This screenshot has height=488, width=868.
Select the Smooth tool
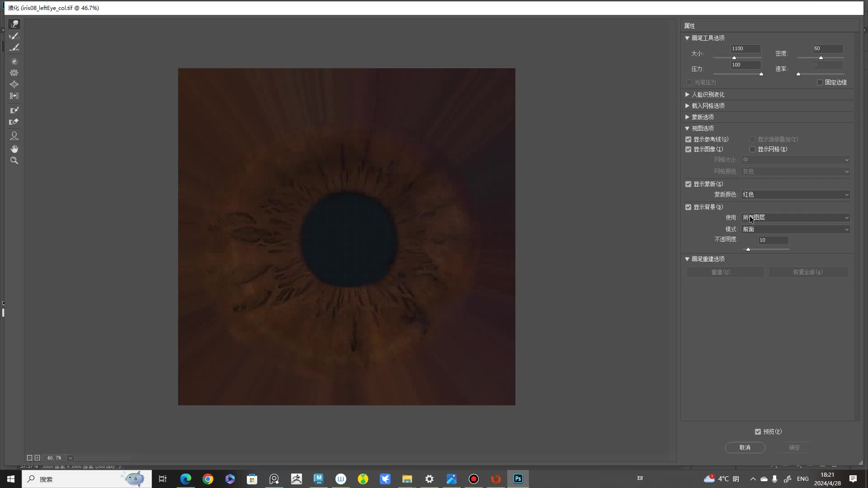[14, 47]
